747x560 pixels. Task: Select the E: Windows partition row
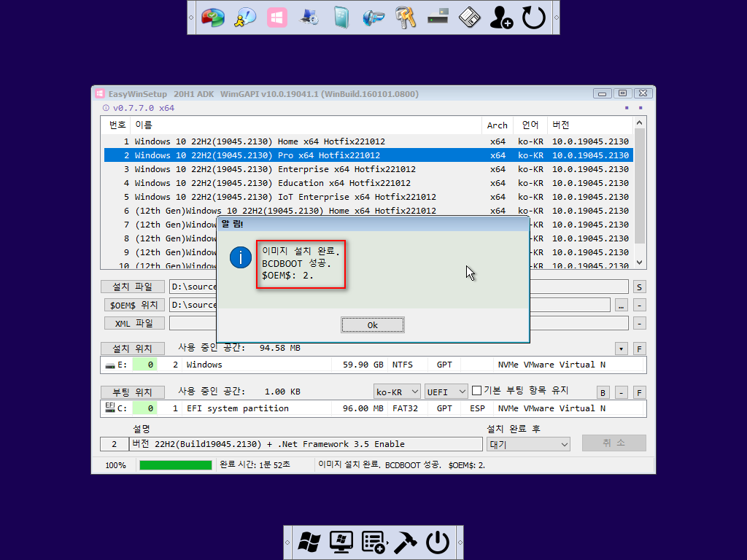(373, 365)
